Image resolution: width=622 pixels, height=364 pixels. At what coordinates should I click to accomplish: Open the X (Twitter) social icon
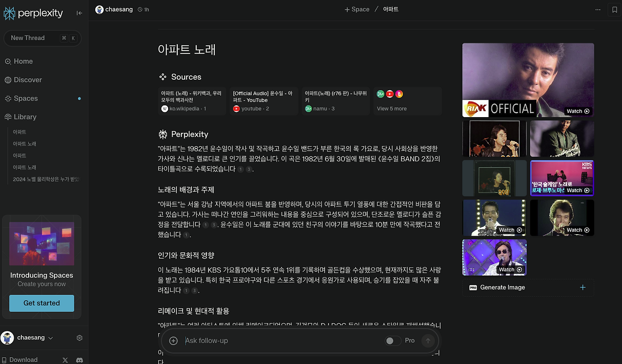65,360
